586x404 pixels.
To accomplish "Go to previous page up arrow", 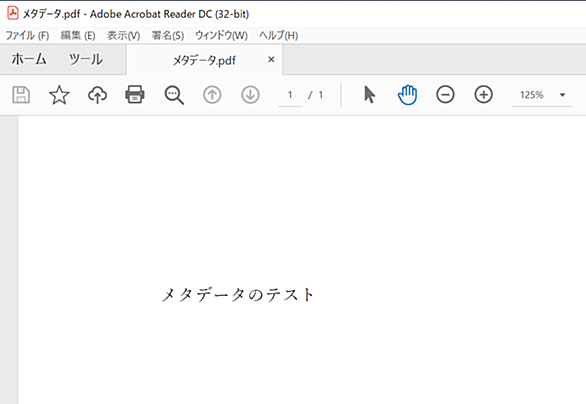I will tap(212, 95).
